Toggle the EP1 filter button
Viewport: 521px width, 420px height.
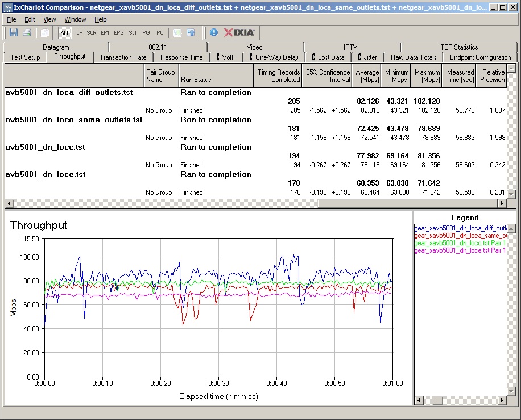(x=105, y=33)
